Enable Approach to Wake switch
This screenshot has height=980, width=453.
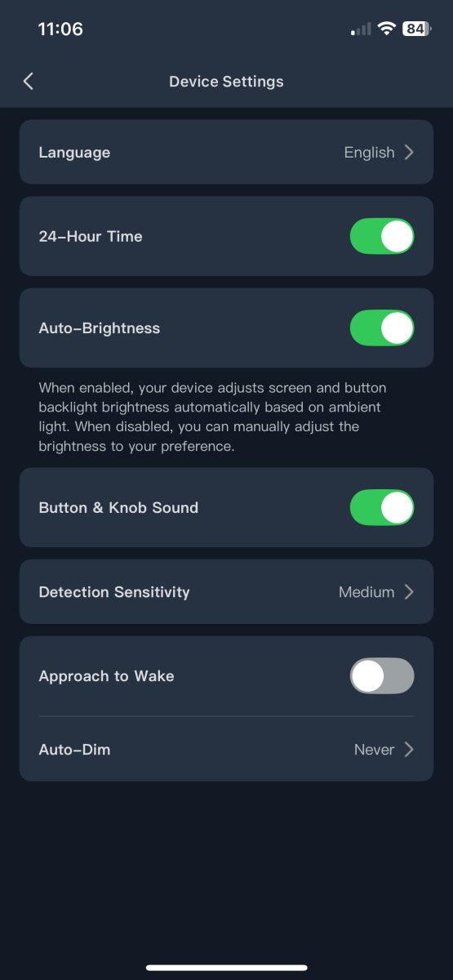pos(382,676)
